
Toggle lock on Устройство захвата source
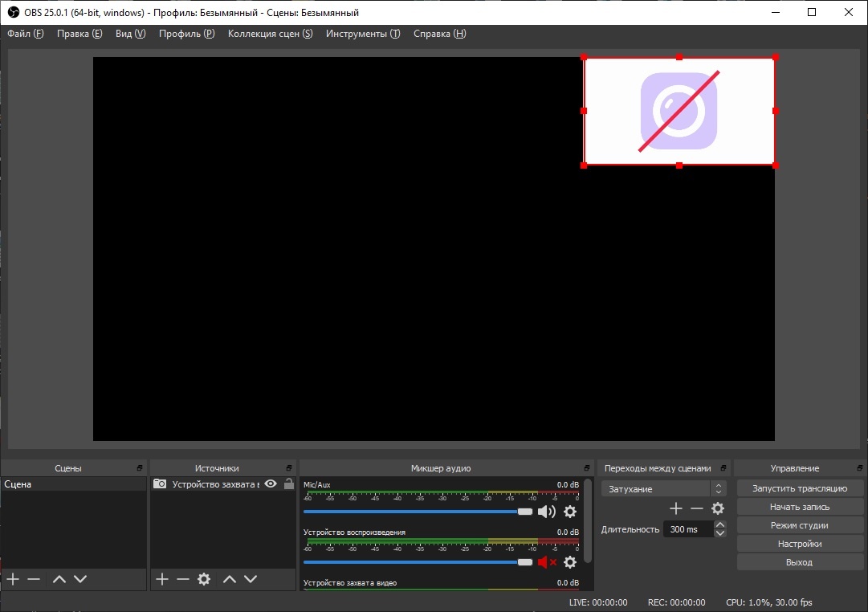(289, 484)
